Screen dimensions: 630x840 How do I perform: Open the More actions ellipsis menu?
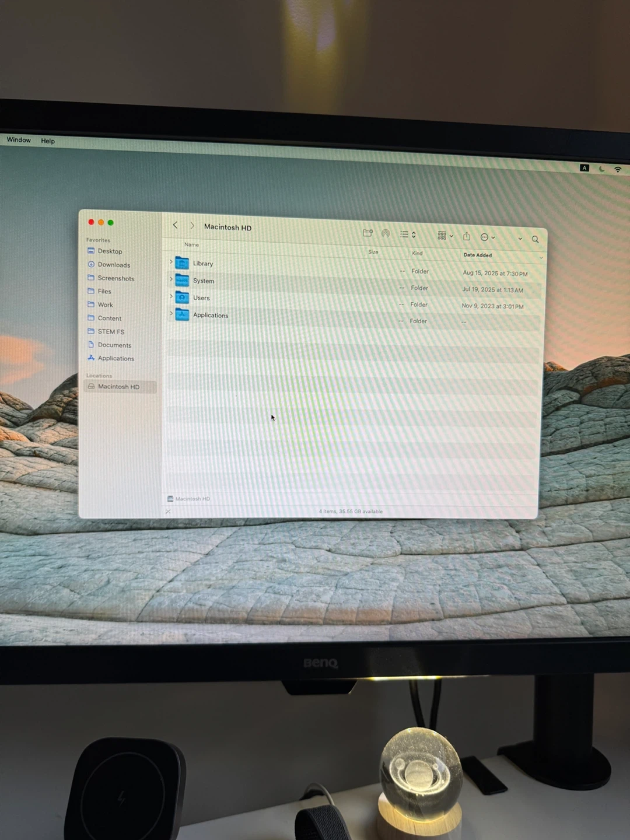[x=487, y=237]
